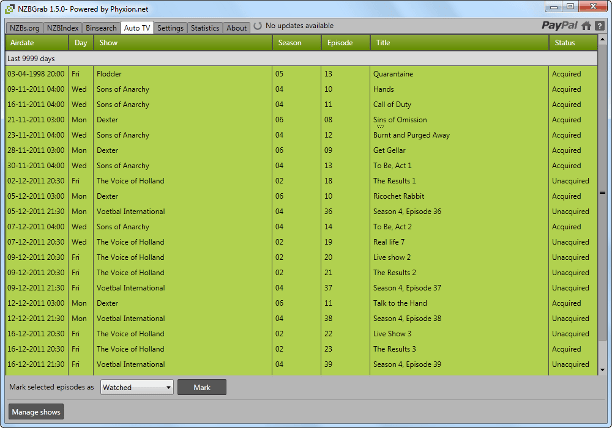This screenshot has height=428, width=612.
Task: Select the Flodder show row
Action: pyautogui.click(x=301, y=74)
